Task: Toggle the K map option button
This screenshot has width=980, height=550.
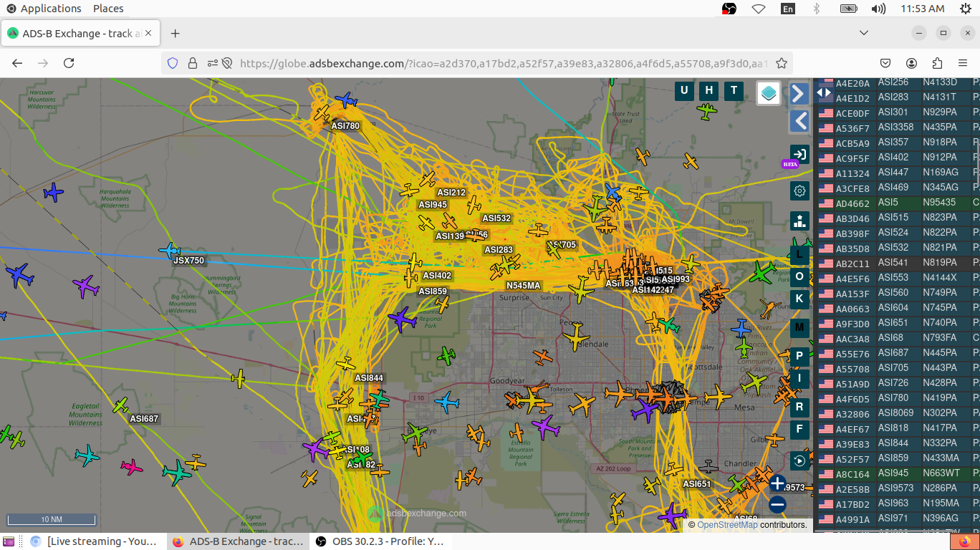Action: (x=799, y=299)
